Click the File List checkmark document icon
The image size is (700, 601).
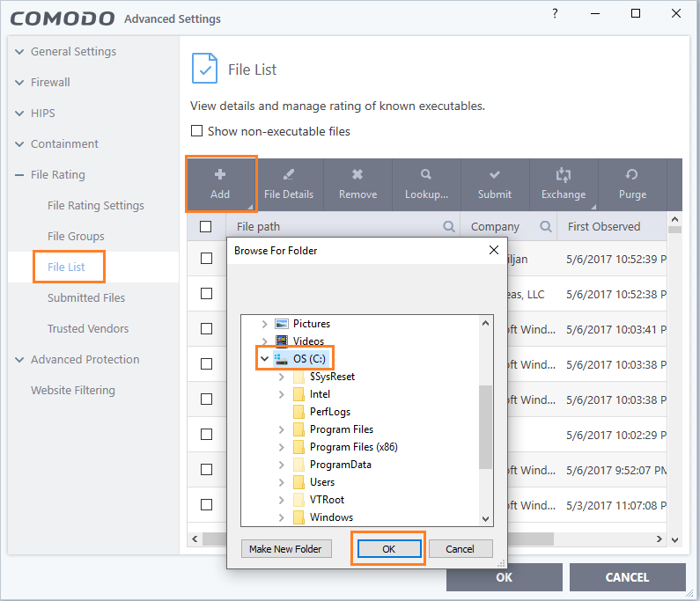point(204,69)
